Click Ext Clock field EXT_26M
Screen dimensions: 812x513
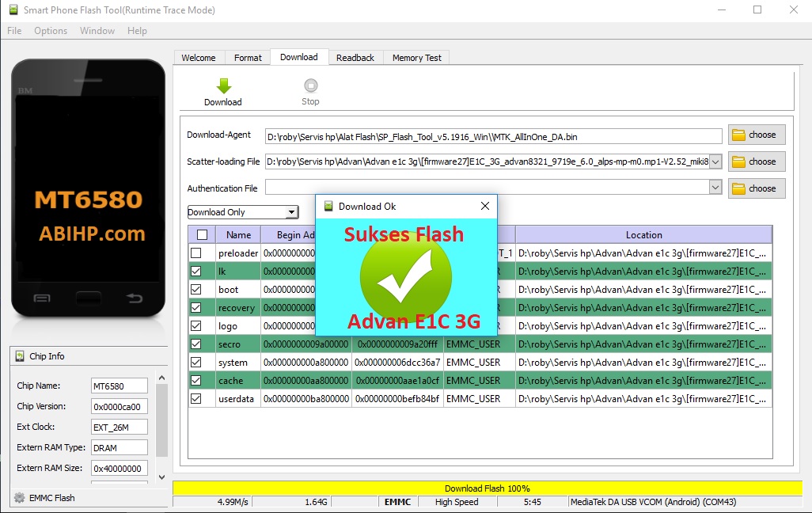point(119,427)
